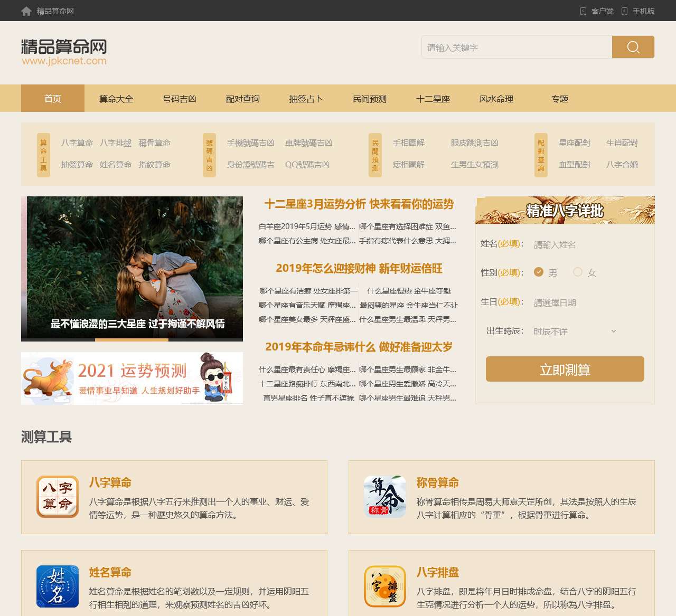Open the 八字算命 quick link
The width and height of the screenshot is (676, 616).
coord(77,143)
